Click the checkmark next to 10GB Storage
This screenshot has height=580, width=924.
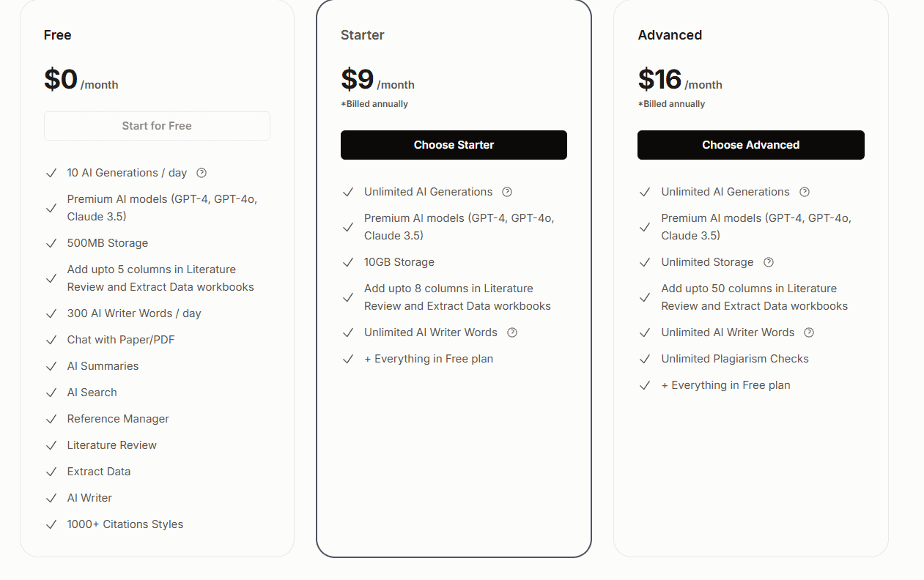348,261
